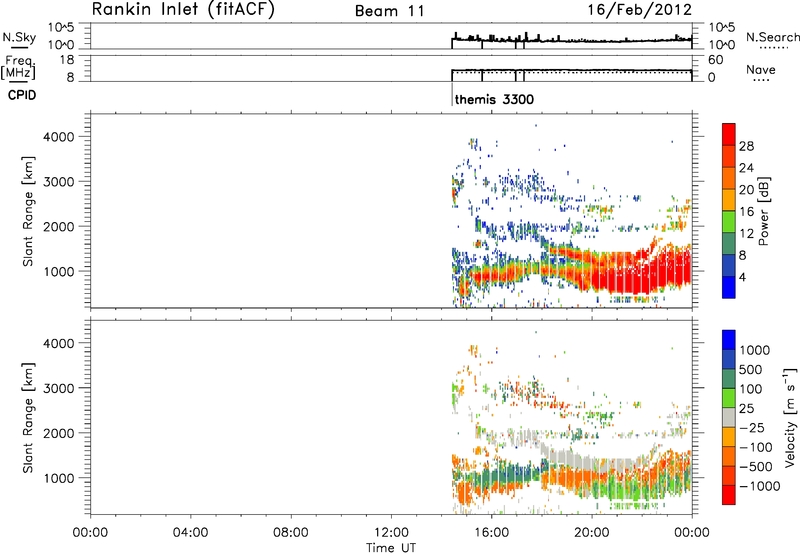Click the dotted line sample under 'Nave'

click(761, 80)
